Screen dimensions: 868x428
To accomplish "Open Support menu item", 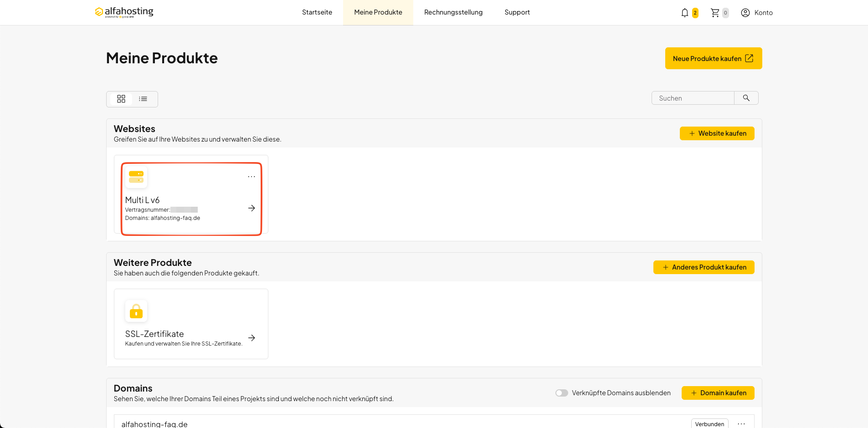I will tap(517, 12).
